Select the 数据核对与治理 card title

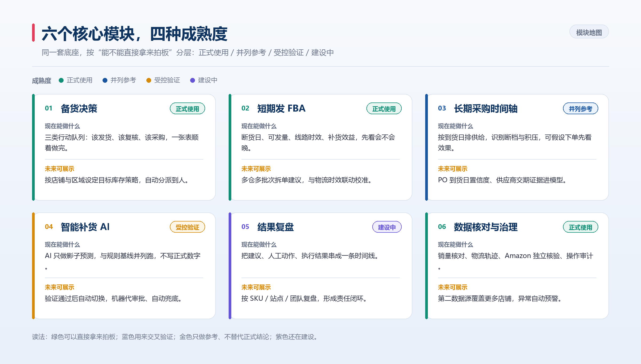coord(486,227)
